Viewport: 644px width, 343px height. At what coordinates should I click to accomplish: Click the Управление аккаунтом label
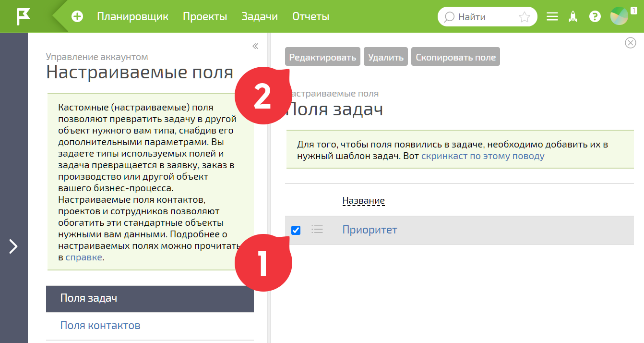(97, 57)
